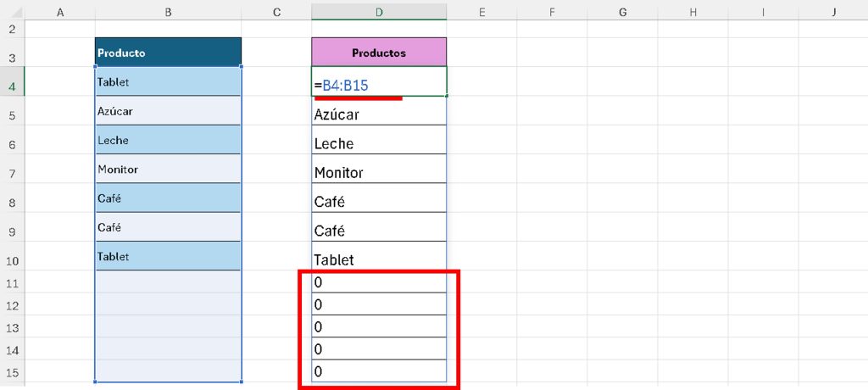868x390 pixels.
Task: Click the cell containing formula =B4:B15
Action: click(x=379, y=84)
